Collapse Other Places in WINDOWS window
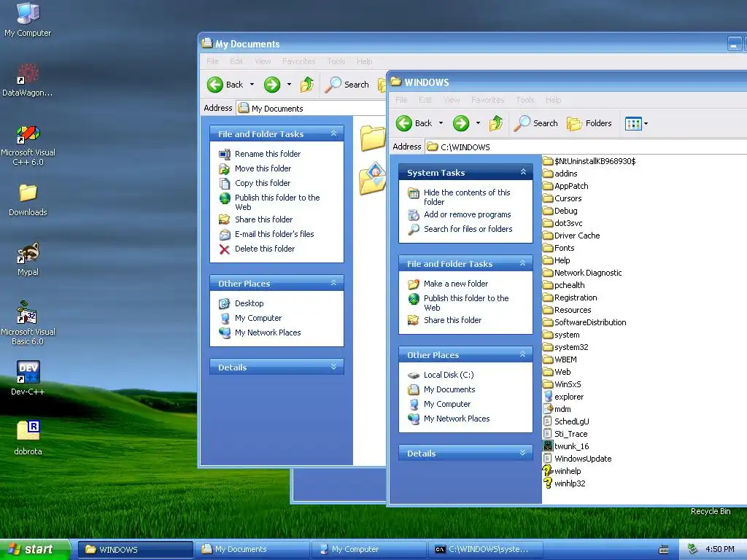The image size is (747, 560). (523, 354)
